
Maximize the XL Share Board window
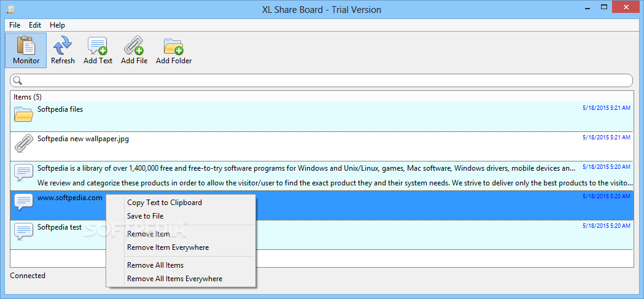603,7
